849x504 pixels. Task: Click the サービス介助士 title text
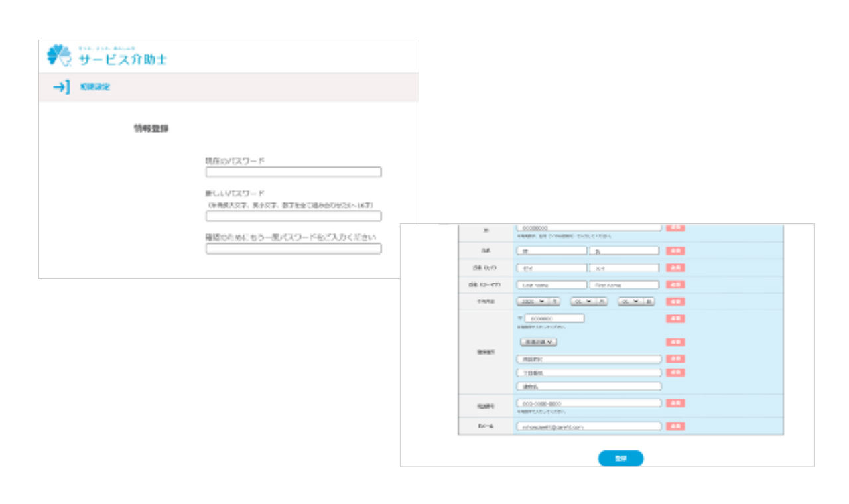coord(123,59)
